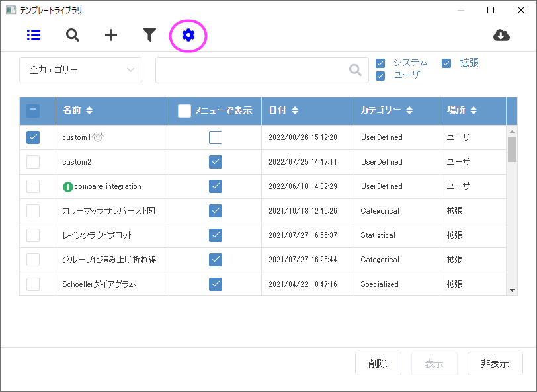
Task: Disable menu display for compare_integration
Action: click(216, 186)
